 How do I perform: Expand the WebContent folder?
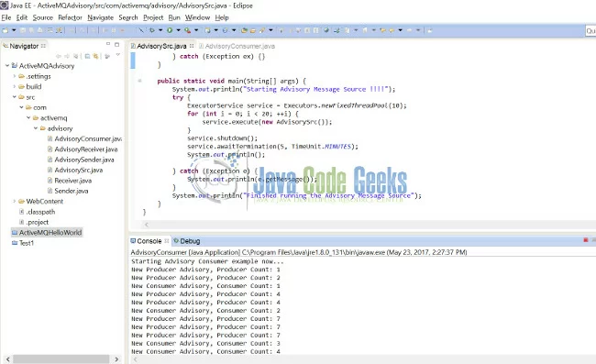15,201
